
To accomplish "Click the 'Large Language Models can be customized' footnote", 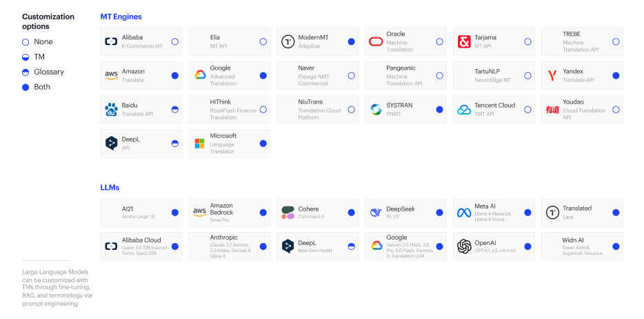I will click(57, 288).
